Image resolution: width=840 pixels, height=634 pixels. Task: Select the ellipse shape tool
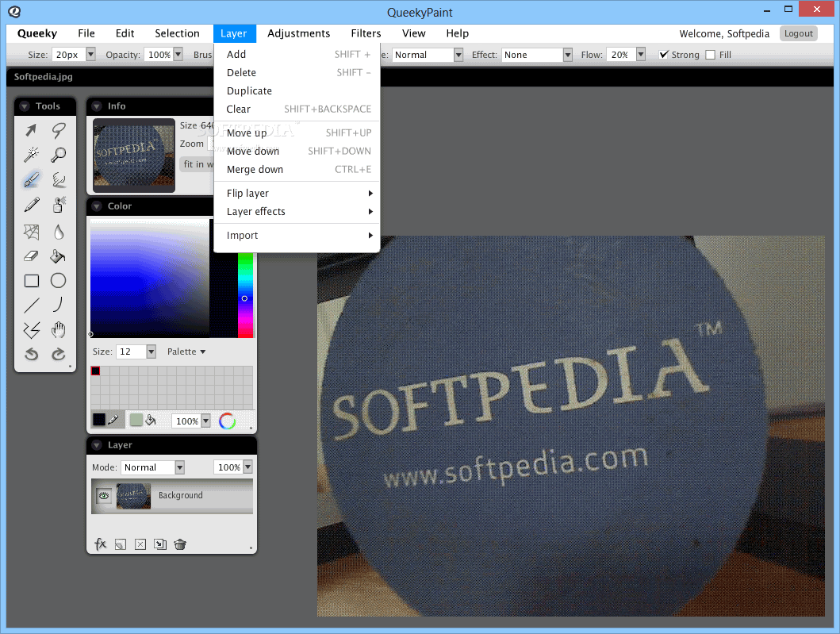pyautogui.click(x=59, y=280)
